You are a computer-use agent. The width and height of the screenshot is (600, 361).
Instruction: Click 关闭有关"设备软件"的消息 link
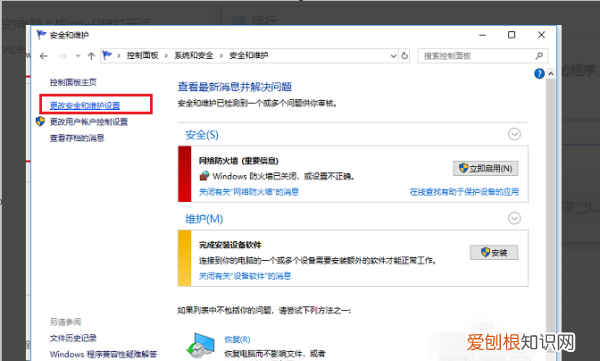tap(245, 276)
